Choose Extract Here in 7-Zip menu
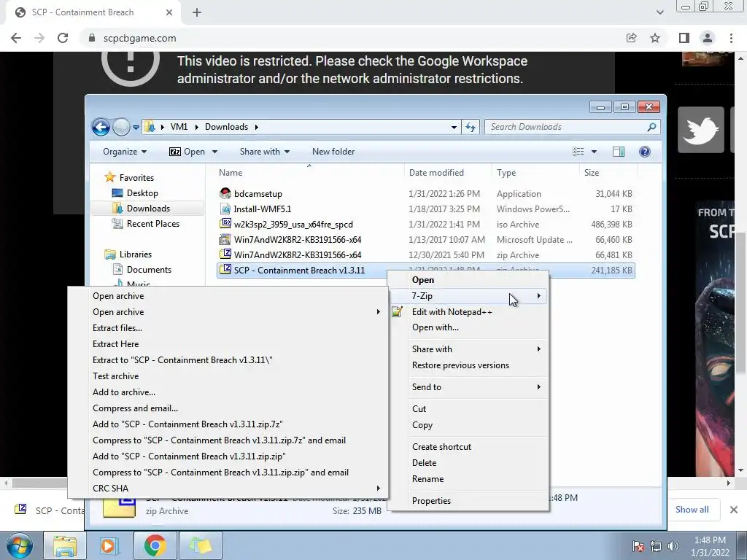Screen dimensions: 747x560 228,344
